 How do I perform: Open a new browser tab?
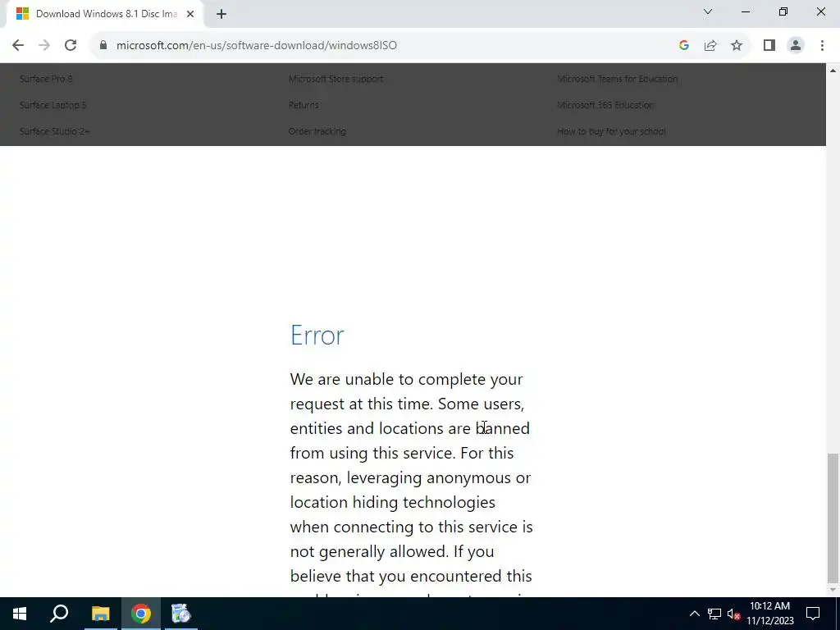click(x=221, y=14)
